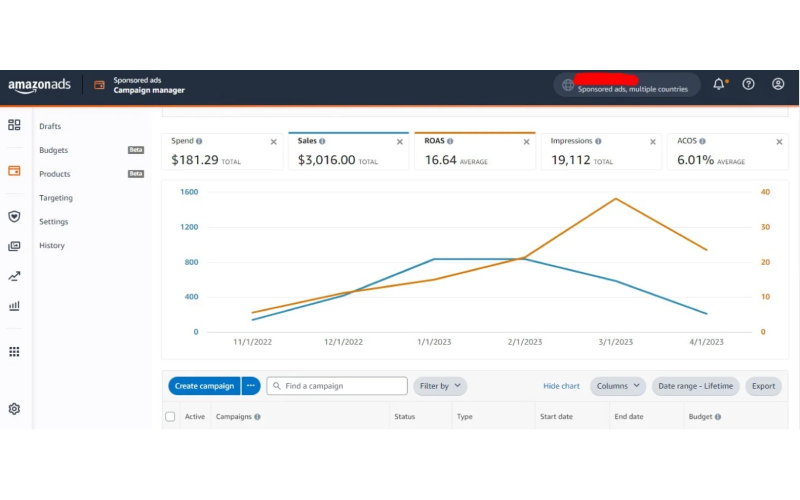The height and width of the screenshot is (500, 800).
Task: Open the user account profile icon
Action: [x=778, y=85]
